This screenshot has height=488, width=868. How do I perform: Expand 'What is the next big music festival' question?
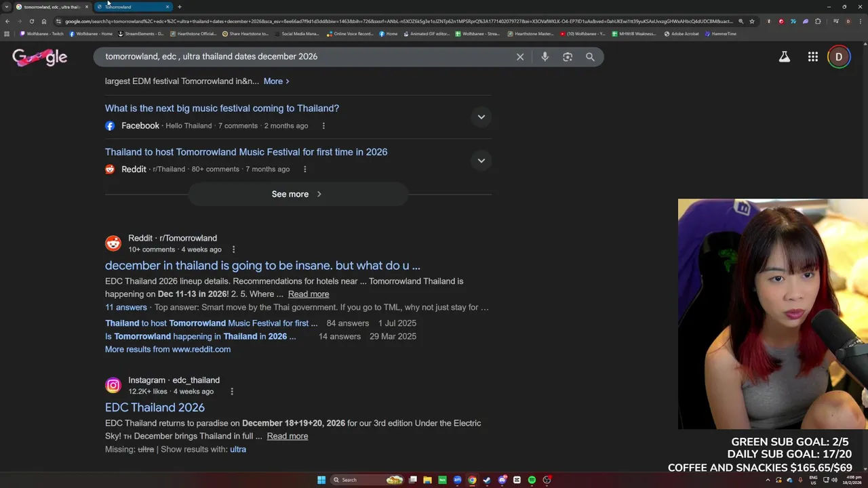point(481,117)
